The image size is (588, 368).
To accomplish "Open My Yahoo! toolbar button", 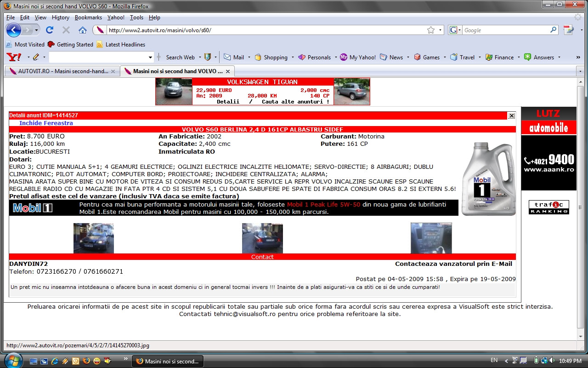I will pyautogui.click(x=358, y=57).
